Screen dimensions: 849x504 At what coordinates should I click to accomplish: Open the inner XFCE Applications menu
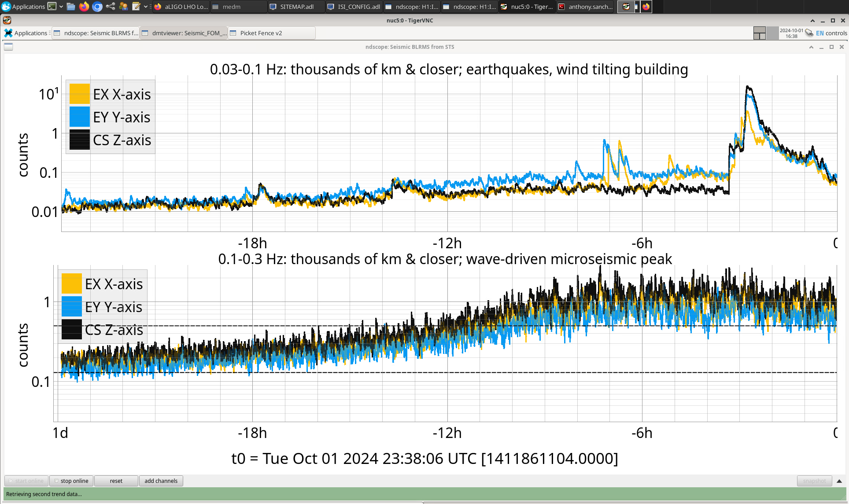(26, 33)
